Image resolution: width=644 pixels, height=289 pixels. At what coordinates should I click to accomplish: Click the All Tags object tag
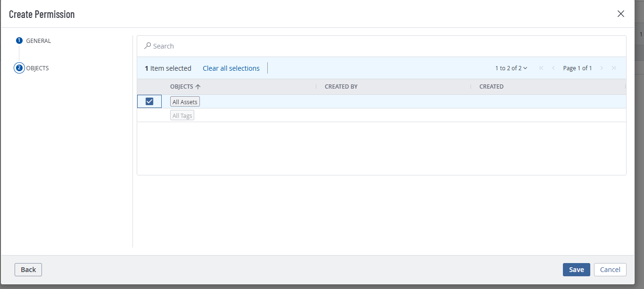click(182, 116)
